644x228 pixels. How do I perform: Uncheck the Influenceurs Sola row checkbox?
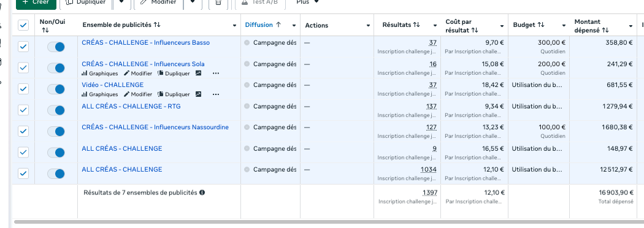click(x=23, y=67)
